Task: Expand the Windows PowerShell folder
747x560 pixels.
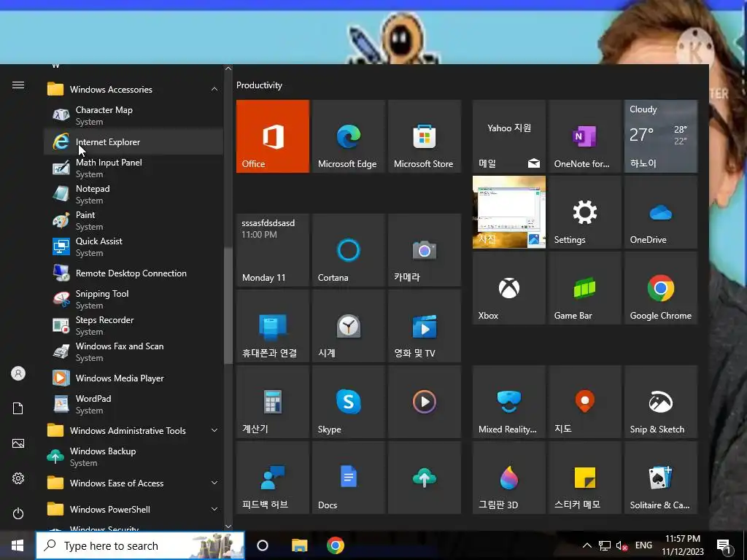Action: [133, 509]
